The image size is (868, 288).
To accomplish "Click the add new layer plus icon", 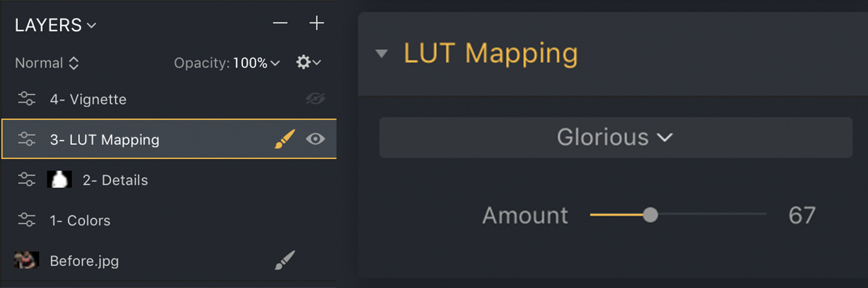I will (x=317, y=24).
